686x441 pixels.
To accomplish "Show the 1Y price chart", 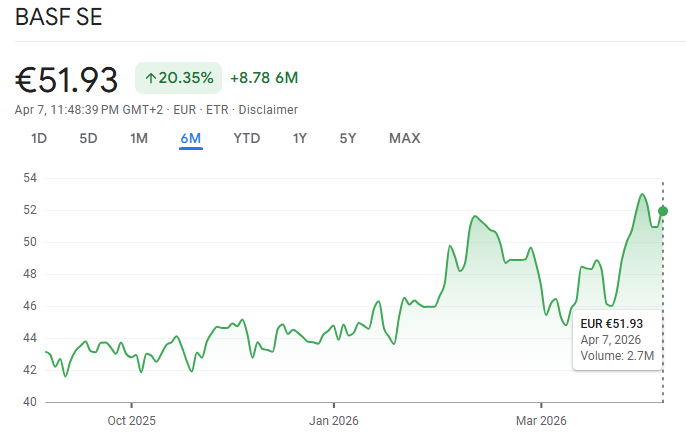I will coord(300,139).
